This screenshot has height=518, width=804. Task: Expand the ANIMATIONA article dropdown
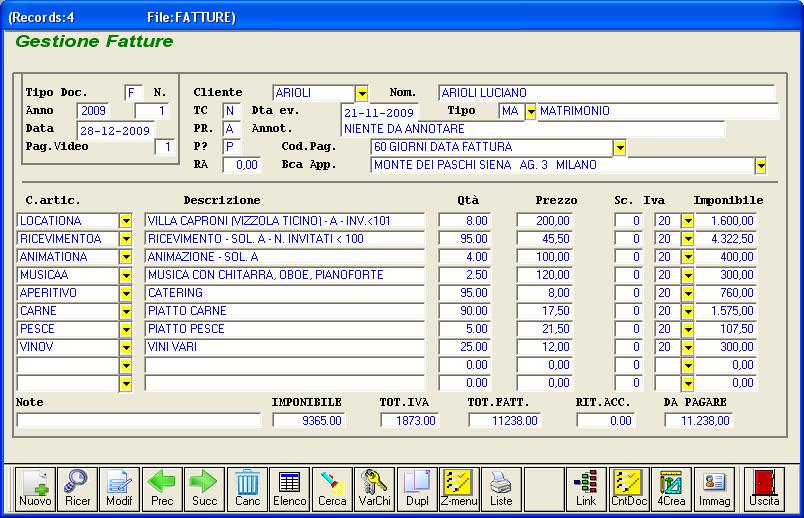[126, 257]
